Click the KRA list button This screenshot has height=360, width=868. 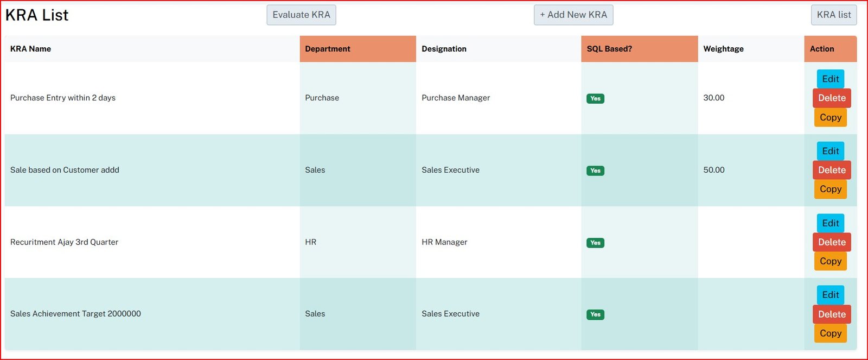(833, 15)
